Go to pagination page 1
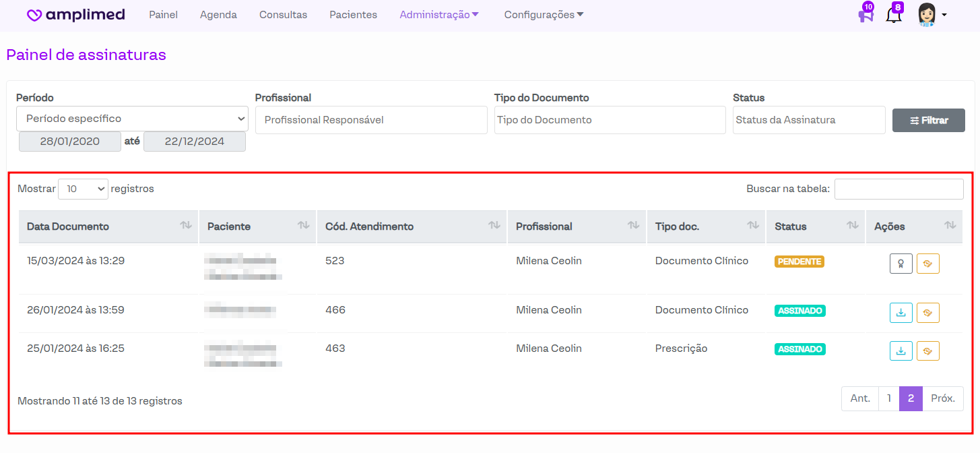Image resolution: width=980 pixels, height=453 pixels. [888, 398]
